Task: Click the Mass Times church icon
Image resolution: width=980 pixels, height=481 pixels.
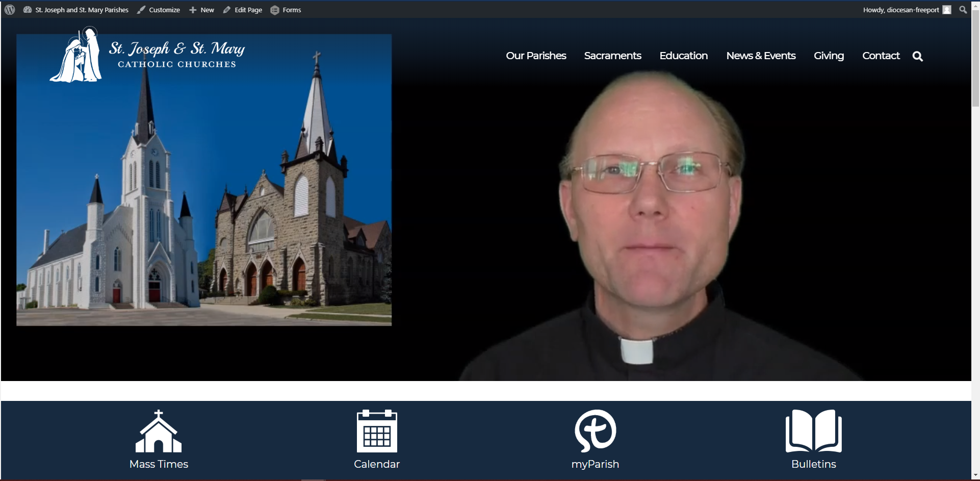Action: pos(159,432)
